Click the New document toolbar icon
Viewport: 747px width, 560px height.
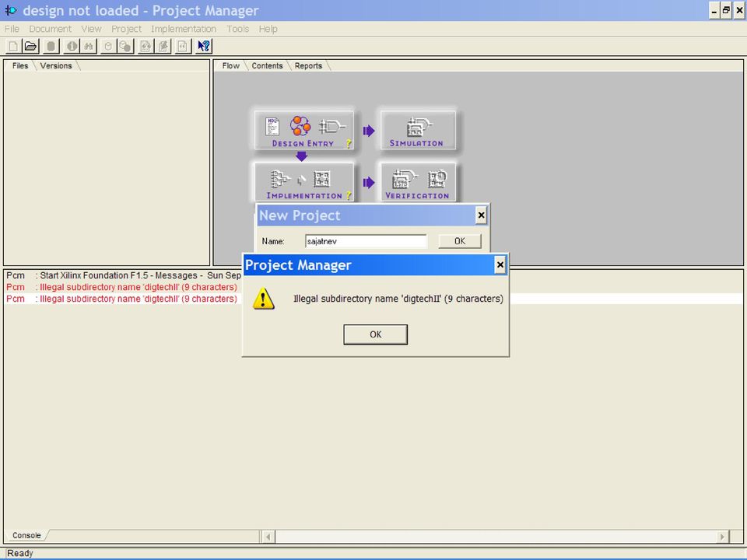(x=13, y=46)
